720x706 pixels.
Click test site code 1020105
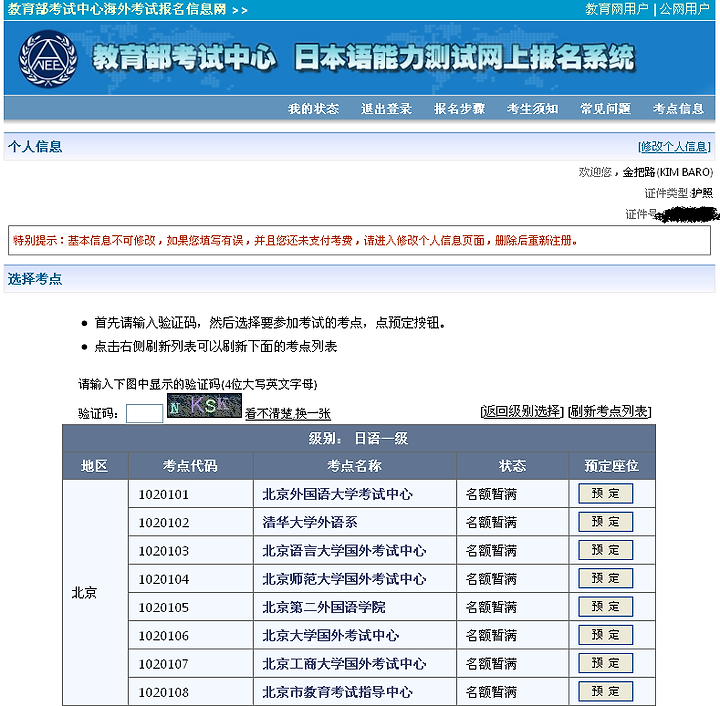163,608
